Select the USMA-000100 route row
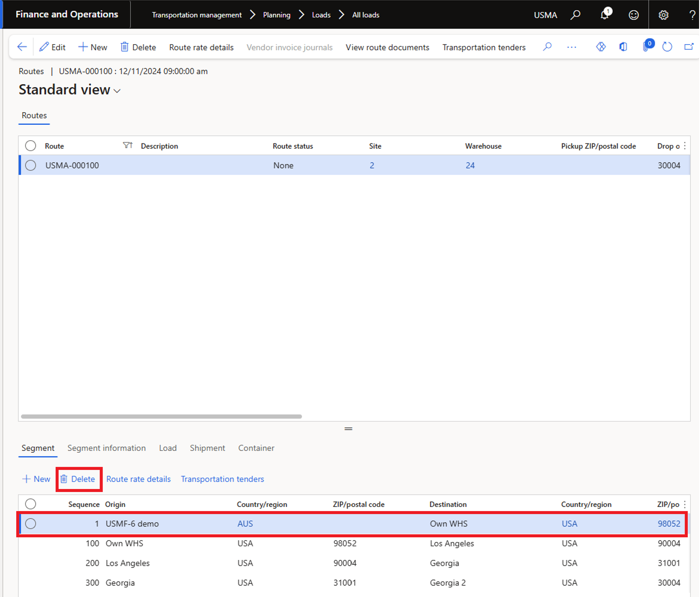Viewport: 700px width, 597px height. [x=30, y=165]
